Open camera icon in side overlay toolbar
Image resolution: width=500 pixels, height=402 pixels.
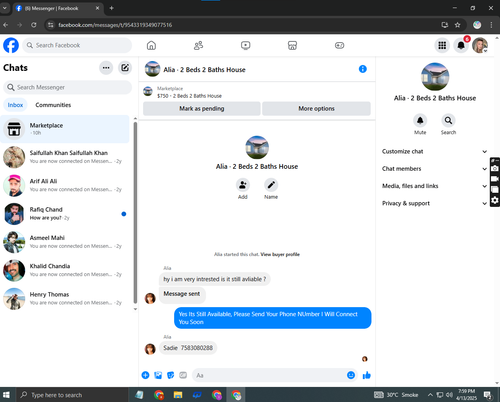pos(495,168)
